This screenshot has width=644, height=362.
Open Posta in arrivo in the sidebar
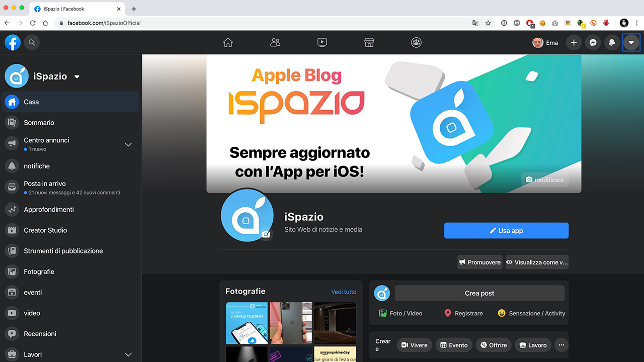click(x=70, y=188)
